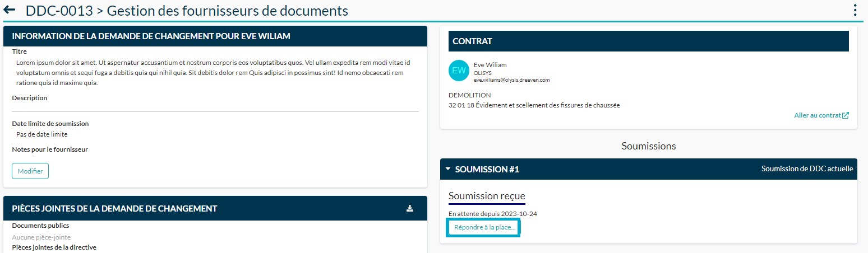Download the change request attachments
Viewport: 868px width, 253px height.
410,208
